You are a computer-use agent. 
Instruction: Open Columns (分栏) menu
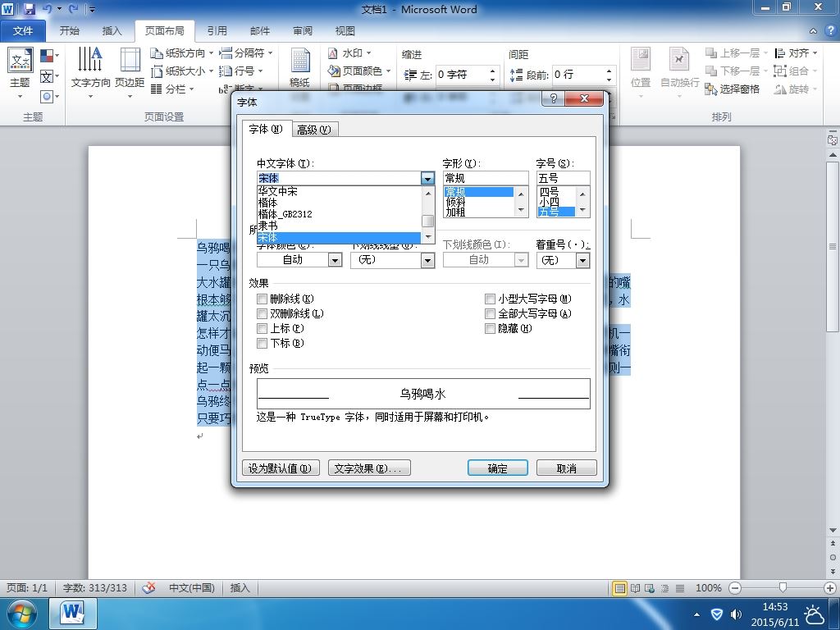coord(172,89)
